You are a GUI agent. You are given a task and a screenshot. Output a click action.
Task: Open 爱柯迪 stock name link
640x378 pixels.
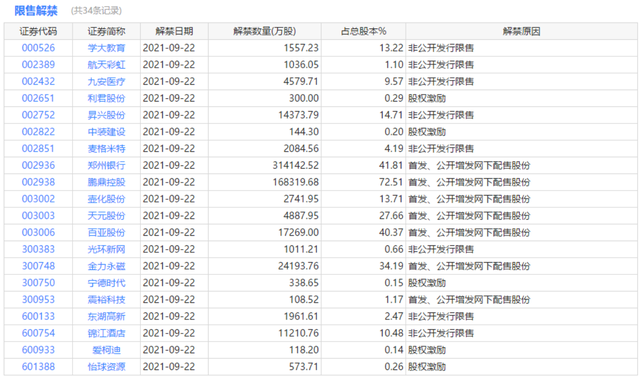[107, 349]
